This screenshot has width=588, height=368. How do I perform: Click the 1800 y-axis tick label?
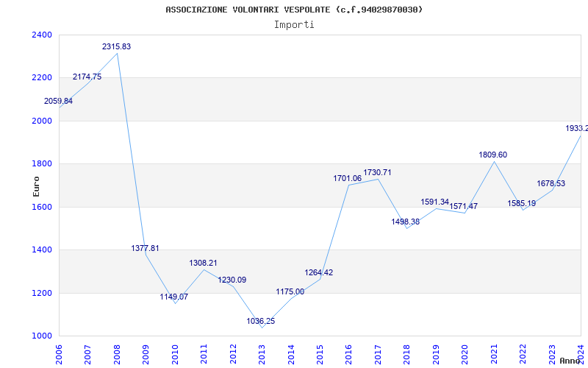(41, 163)
